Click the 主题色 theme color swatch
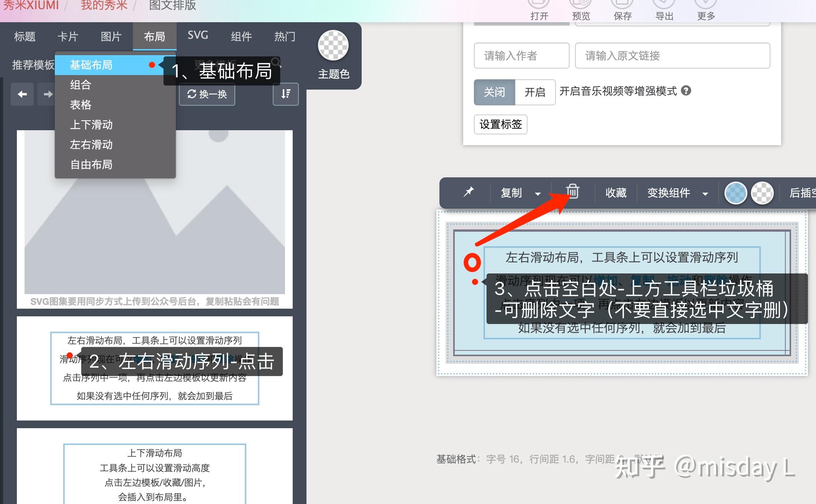The height and width of the screenshot is (504, 816). [x=333, y=45]
